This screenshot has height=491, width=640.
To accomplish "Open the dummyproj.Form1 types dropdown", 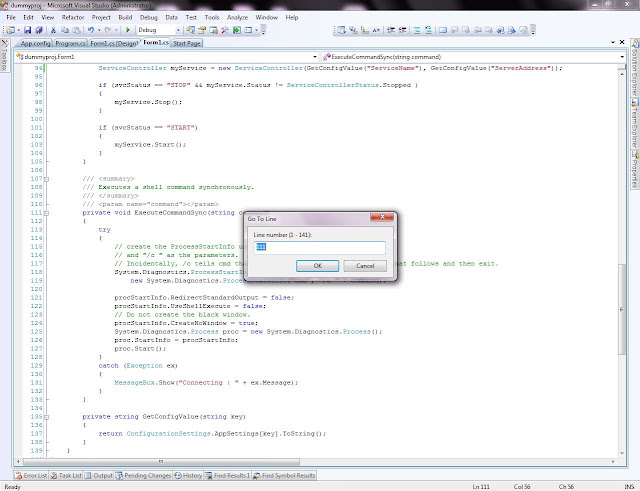I will point(315,57).
